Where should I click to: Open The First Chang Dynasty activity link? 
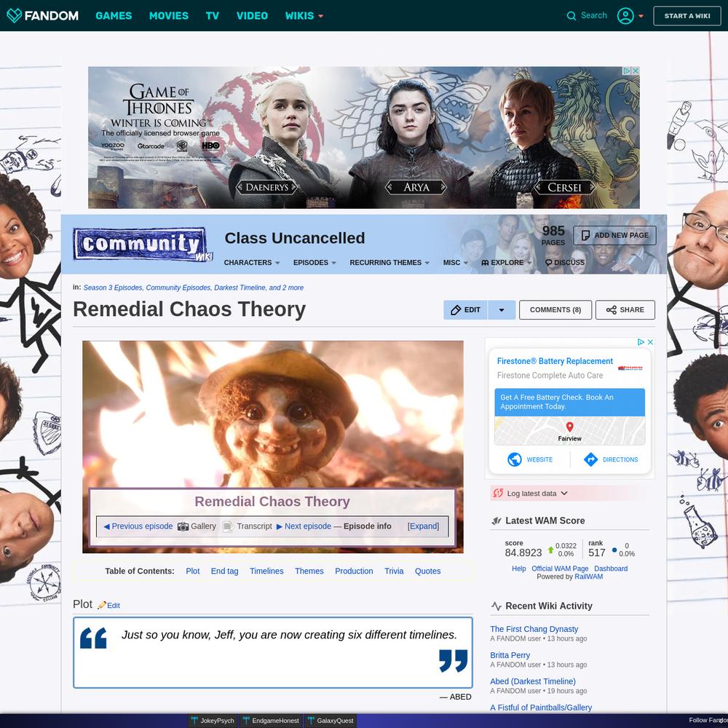point(534,629)
